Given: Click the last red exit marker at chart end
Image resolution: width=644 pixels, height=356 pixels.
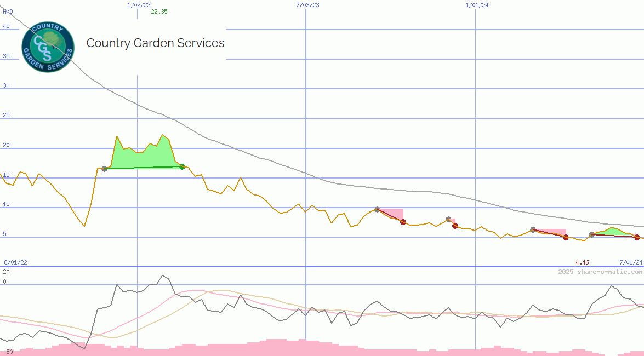Looking at the screenshot, I should click(x=637, y=237).
